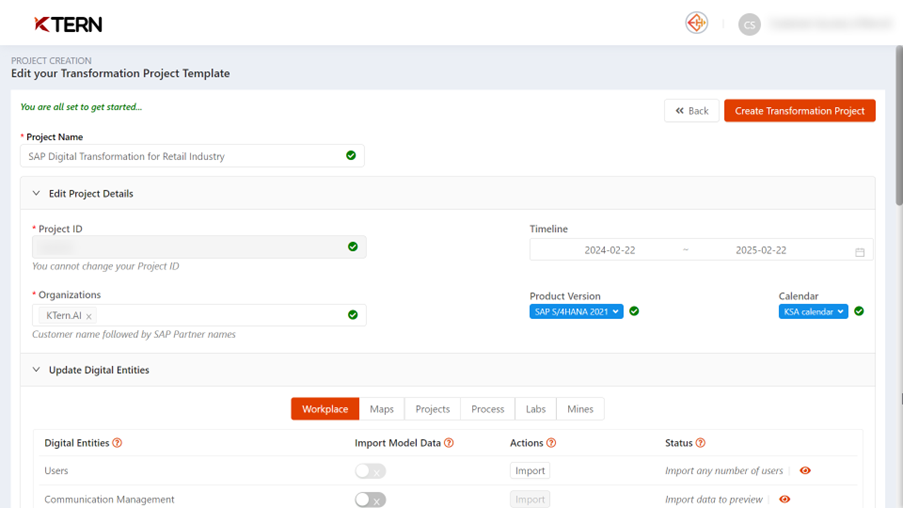Open the KSA calendar dropdown
903x508 pixels.
813,312
